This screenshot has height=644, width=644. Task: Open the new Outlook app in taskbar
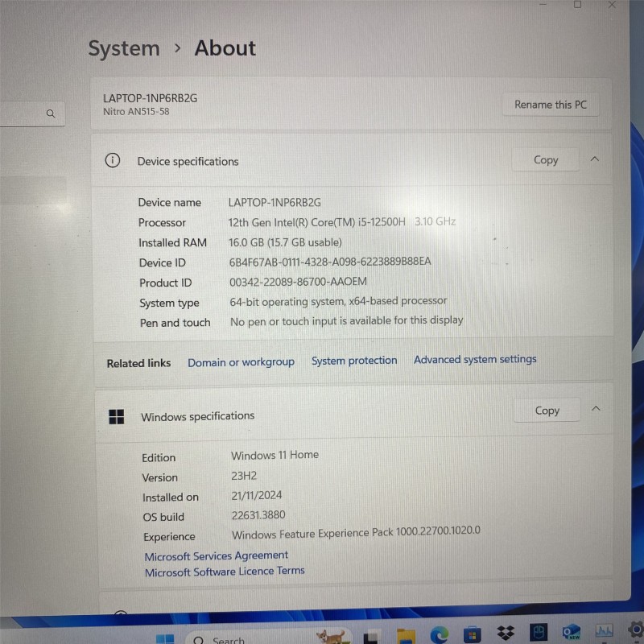click(572, 633)
